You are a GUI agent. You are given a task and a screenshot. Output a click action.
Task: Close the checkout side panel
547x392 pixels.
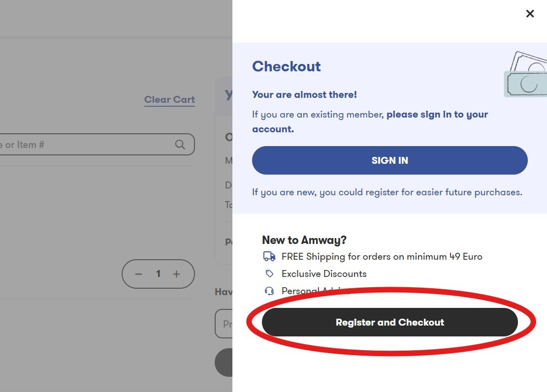pos(530,14)
